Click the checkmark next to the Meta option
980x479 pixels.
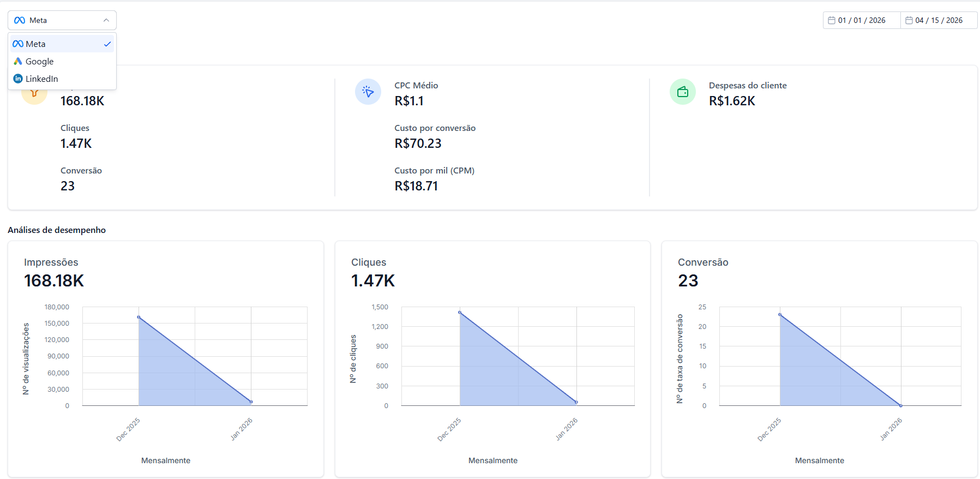pos(107,44)
